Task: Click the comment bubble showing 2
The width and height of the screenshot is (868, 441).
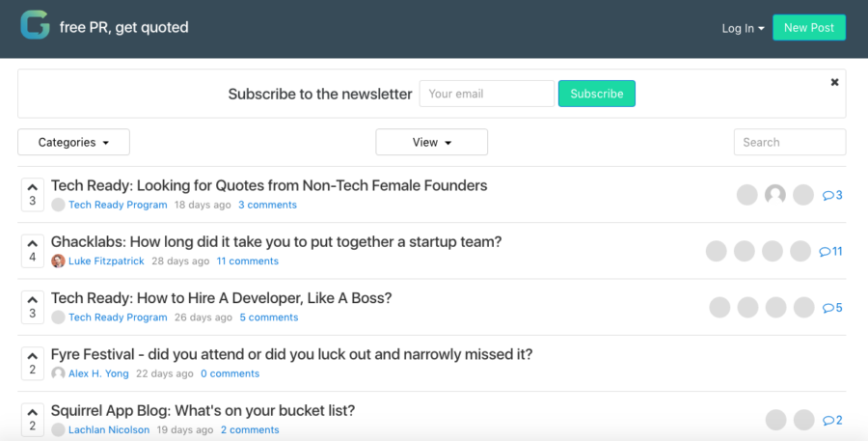Action: click(832, 420)
